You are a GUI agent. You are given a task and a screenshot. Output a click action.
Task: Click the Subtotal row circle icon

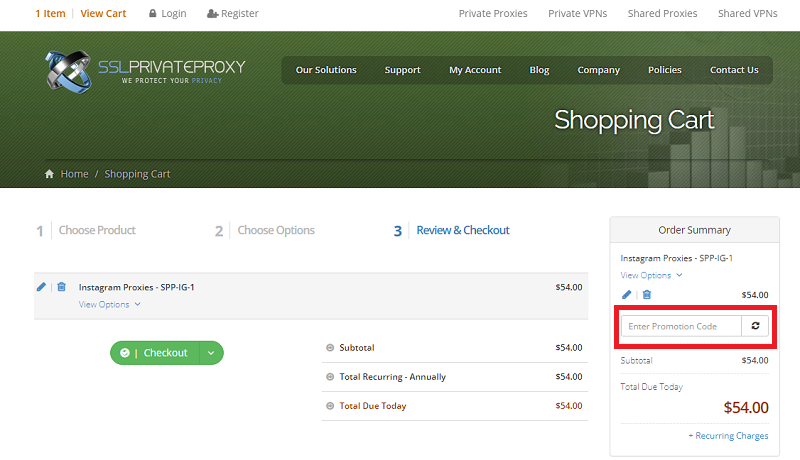(x=330, y=348)
